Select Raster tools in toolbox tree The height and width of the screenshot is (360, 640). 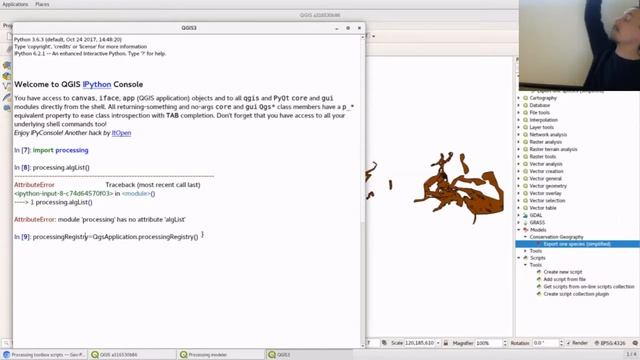pyautogui.click(x=542, y=157)
